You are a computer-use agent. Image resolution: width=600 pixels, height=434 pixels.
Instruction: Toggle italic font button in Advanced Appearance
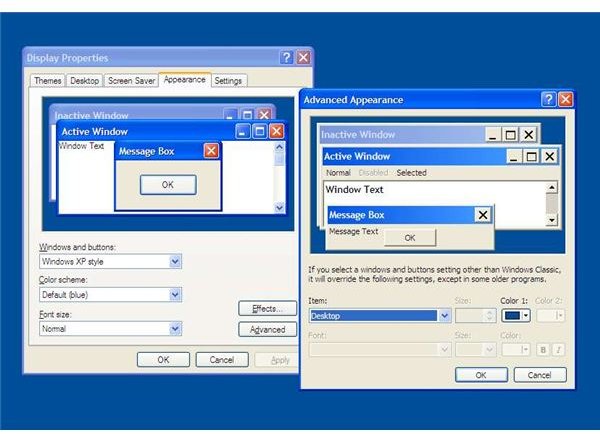pyautogui.click(x=558, y=350)
